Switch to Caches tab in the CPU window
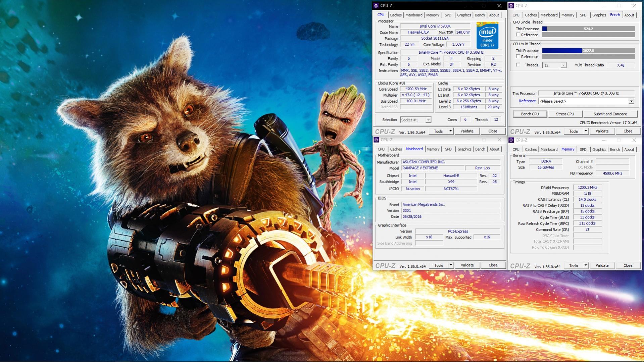 tap(396, 15)
